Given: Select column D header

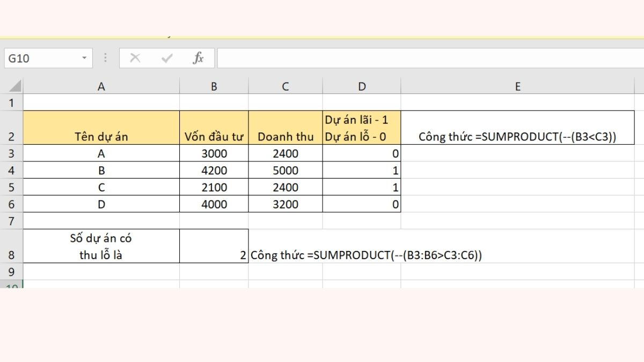Looking at the screenshot, I should pos(362,86).
